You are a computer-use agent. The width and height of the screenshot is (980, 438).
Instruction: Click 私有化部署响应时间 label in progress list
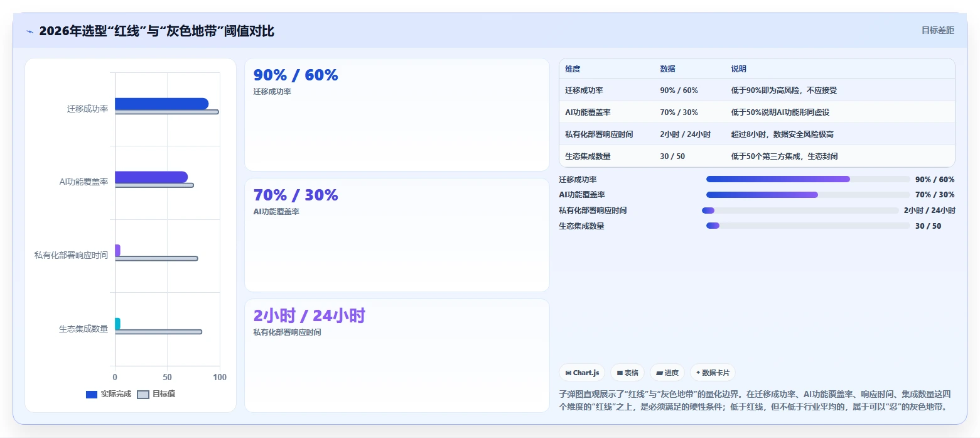(593, 211)
